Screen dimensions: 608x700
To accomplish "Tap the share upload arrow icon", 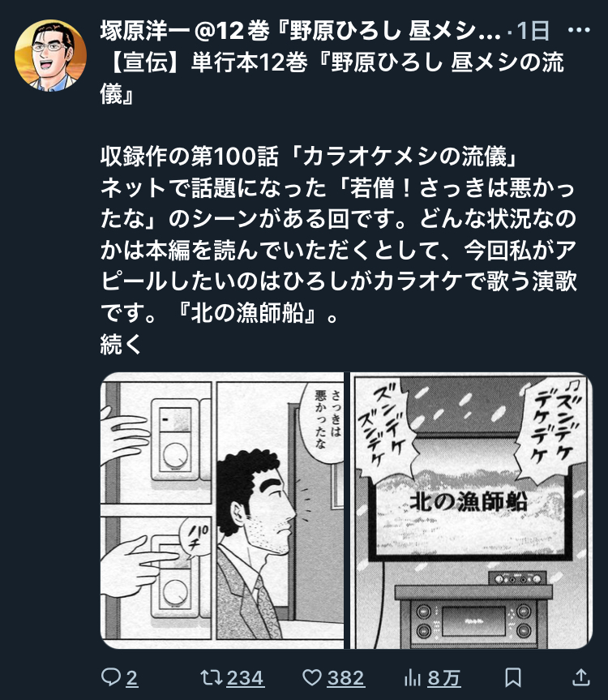I will (x=580, y=677).
